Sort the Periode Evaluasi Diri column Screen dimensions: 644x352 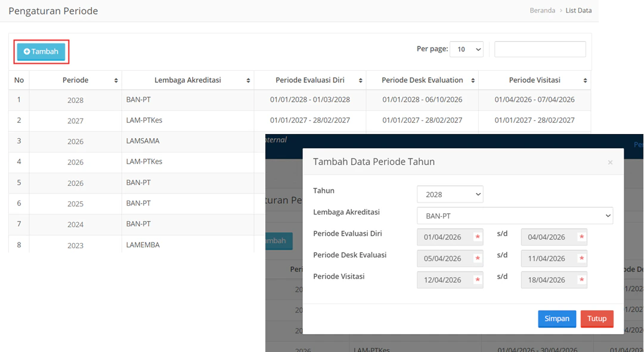(x=361, y=80)
